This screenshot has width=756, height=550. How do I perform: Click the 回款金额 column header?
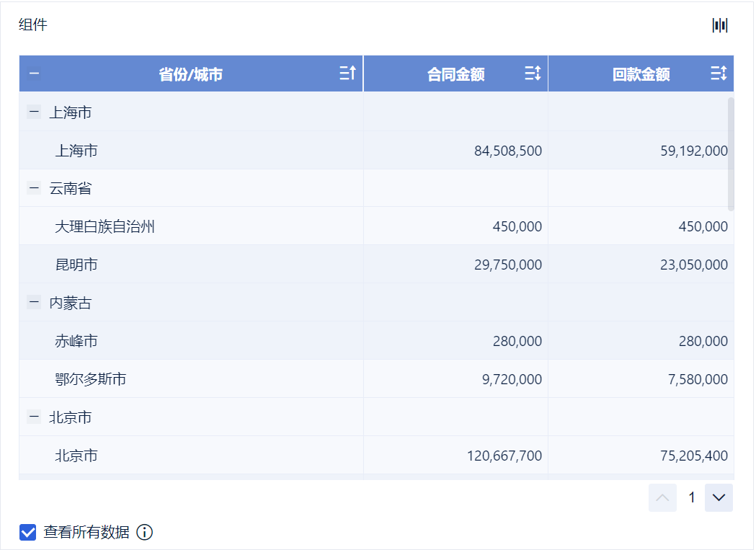coord(641,74)
